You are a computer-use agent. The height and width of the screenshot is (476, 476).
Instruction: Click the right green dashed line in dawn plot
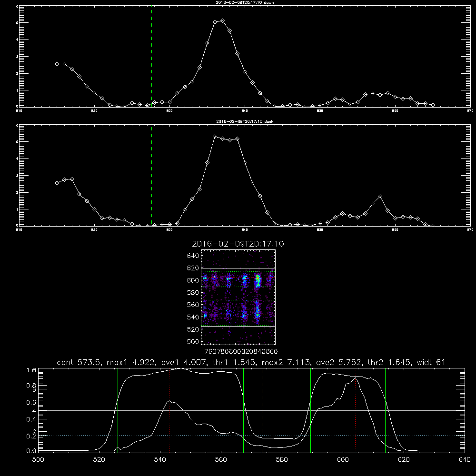click(263, 57)
